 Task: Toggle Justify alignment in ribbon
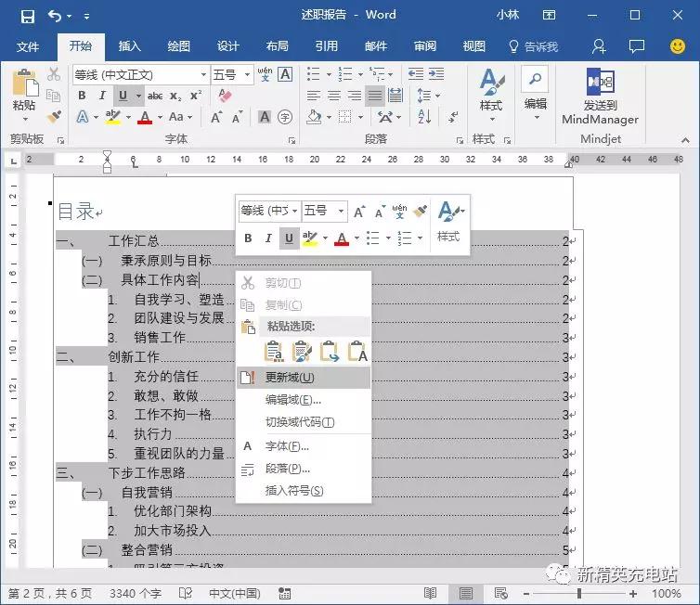point(374,96)
